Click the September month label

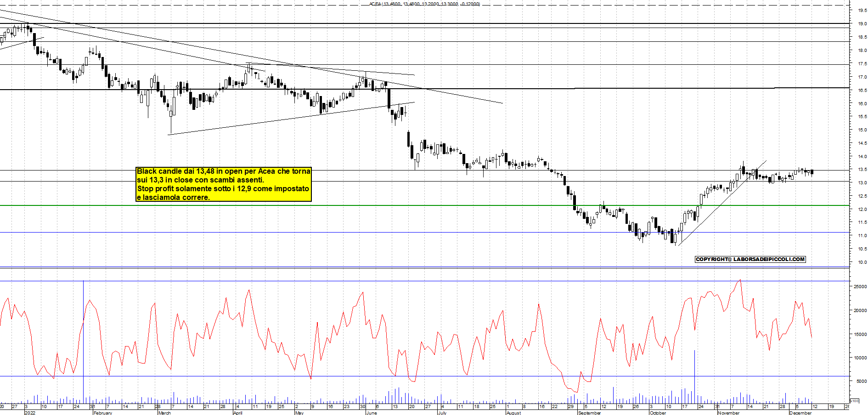(x=590, y=413)
